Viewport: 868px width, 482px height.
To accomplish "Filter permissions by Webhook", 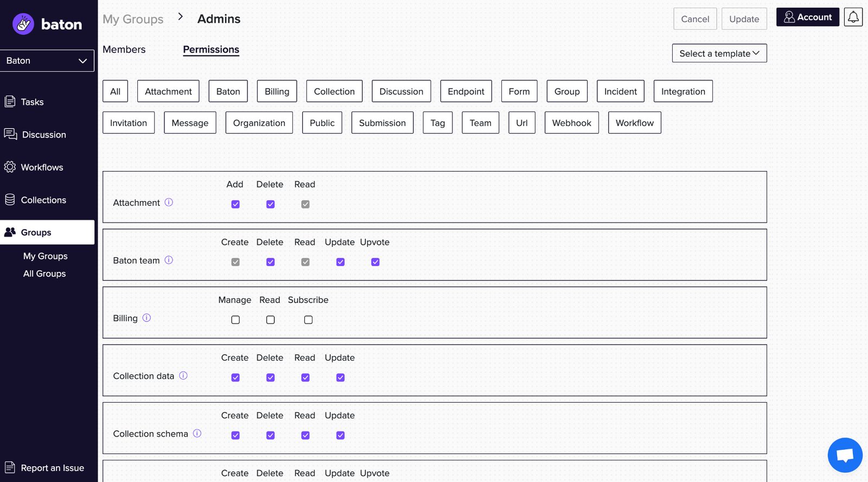I will 572,123.
